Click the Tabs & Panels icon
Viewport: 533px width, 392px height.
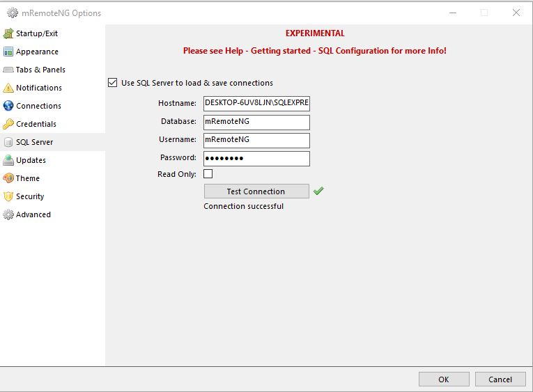[x=8, y=70]
